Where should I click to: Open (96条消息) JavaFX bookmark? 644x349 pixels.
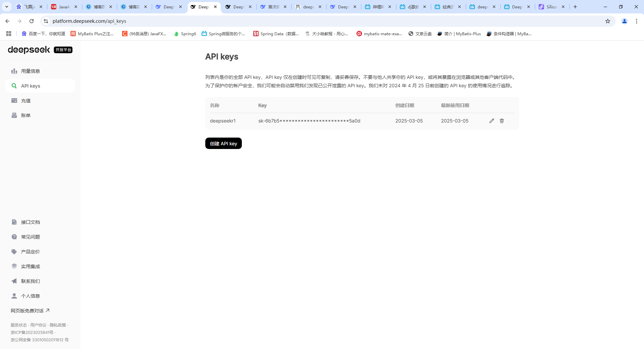point(144,34)
